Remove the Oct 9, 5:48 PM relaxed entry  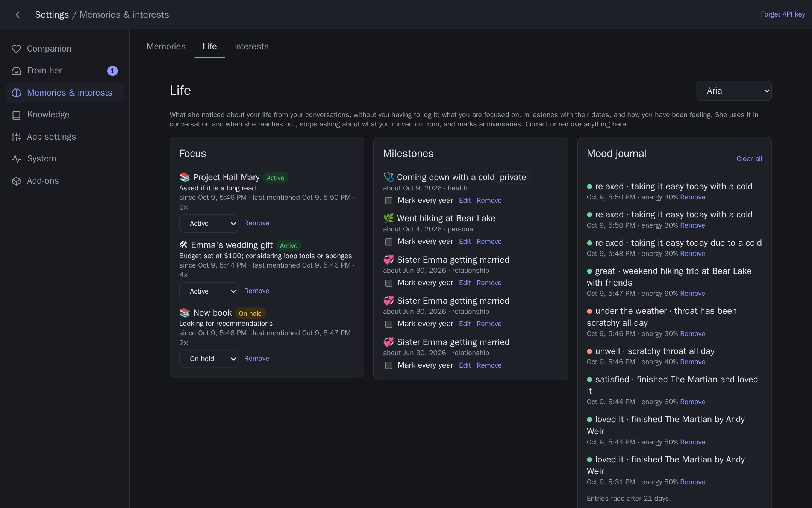tap(692, 254)
